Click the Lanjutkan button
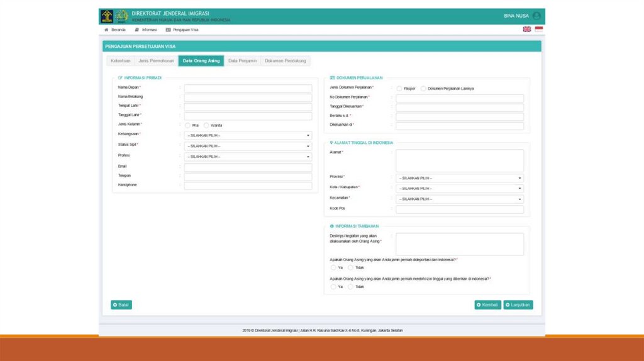The height and width of the screenshot is (361, 644). [x=518, y=305]
